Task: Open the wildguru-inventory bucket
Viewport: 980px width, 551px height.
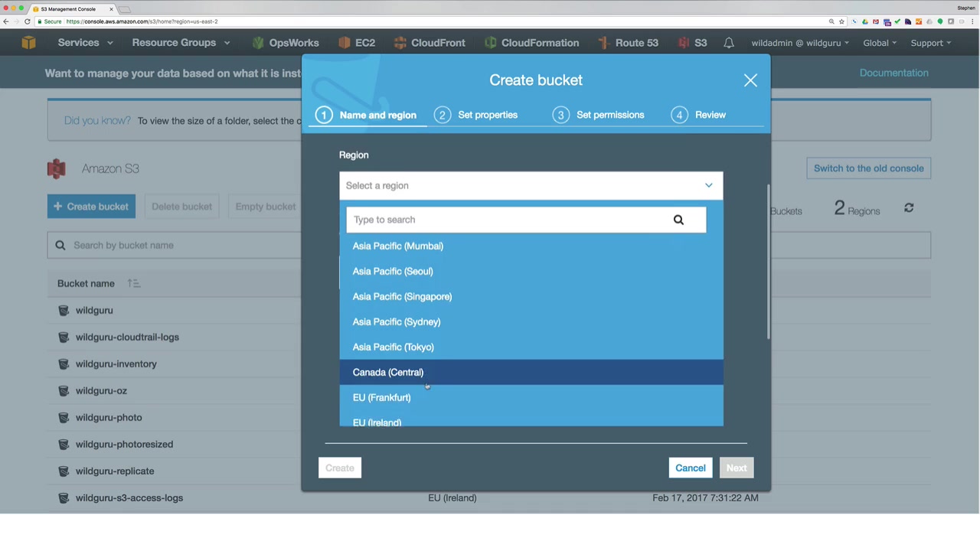Action: pyautogui.click(x=116, y=364)
